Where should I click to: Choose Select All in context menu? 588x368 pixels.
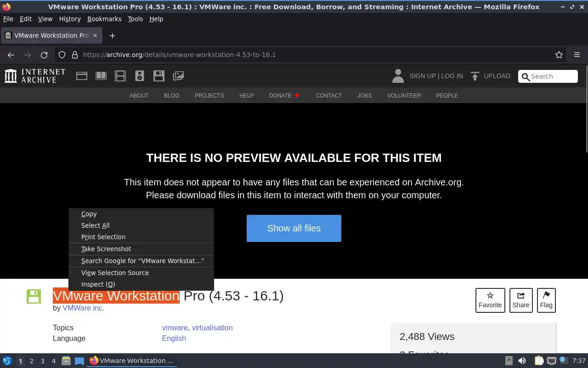[x=141, y=225]
